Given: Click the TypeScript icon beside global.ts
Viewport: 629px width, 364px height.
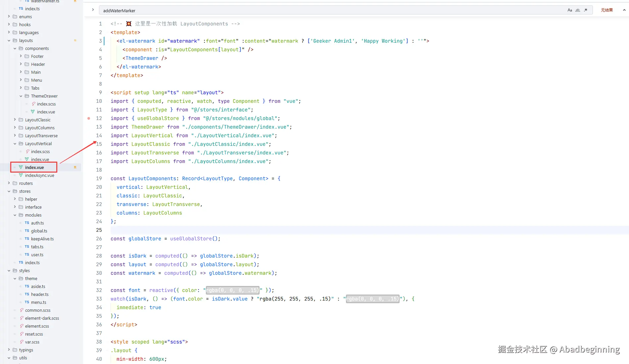Looking at the screenshot, I should pos(27,231).
